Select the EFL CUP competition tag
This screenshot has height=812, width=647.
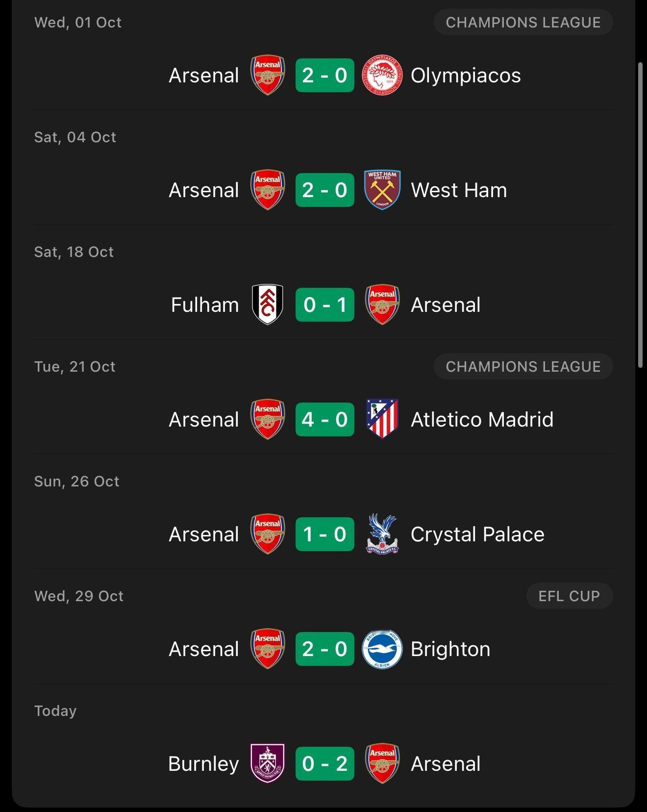coord(569,596)
